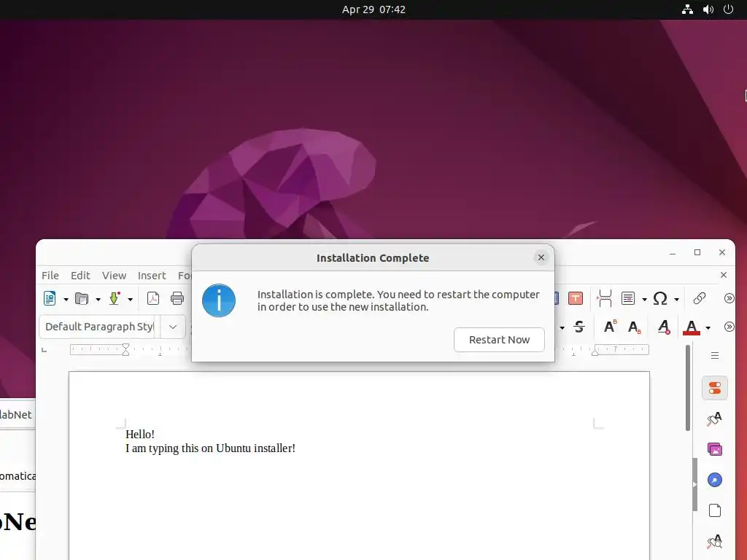This screenshot has width=747, height=560.
Task: Click the tab stop type selector by the ruler
Action: tap(44, 350)
